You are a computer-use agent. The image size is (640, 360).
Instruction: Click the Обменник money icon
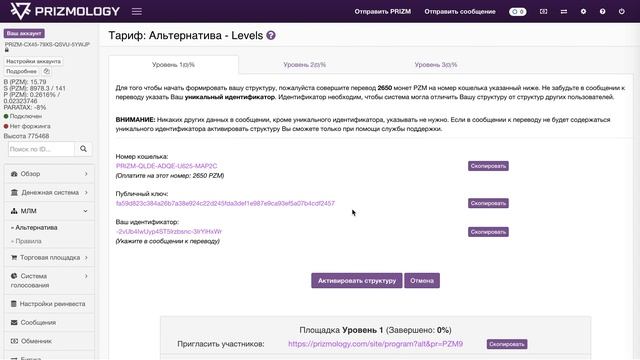[14, 341]
